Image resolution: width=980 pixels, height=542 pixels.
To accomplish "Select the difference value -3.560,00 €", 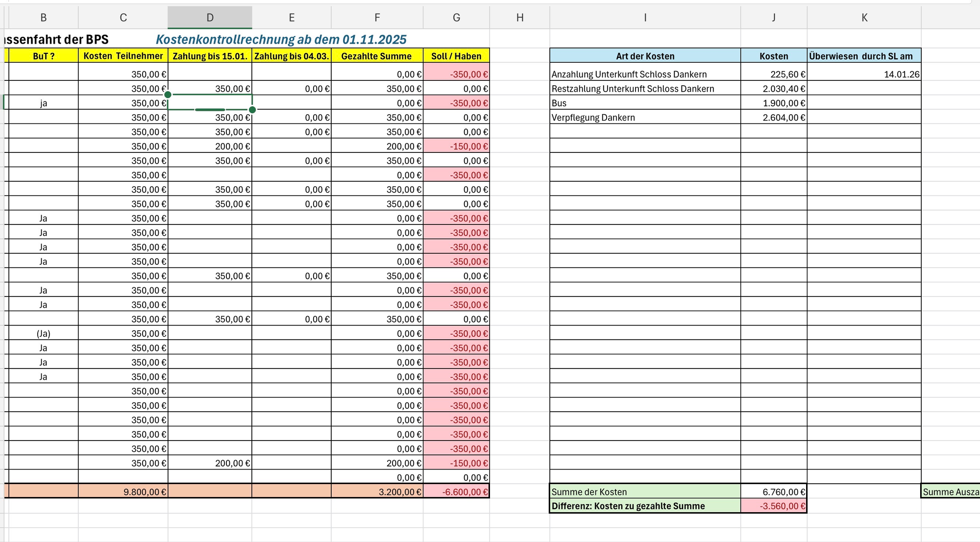I will pos(774,506).
